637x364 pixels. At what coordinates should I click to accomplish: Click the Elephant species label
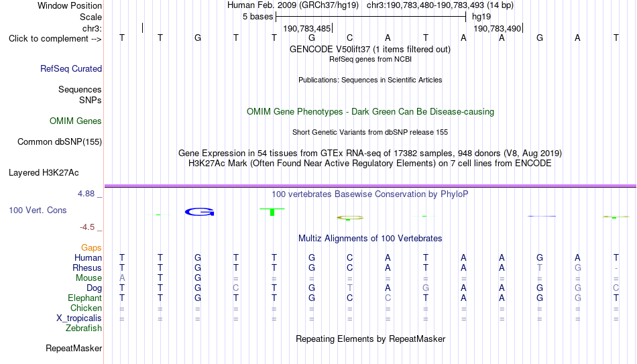point(84,298)
